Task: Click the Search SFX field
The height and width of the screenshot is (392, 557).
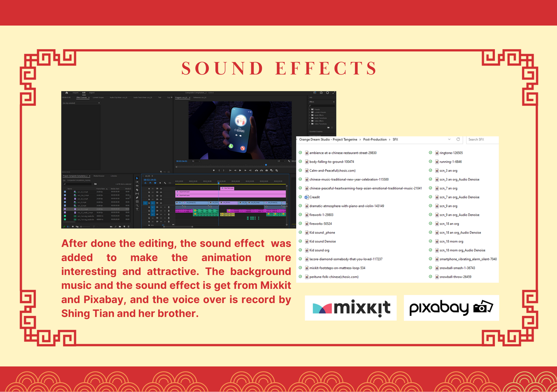Action: tap(482, 139)
